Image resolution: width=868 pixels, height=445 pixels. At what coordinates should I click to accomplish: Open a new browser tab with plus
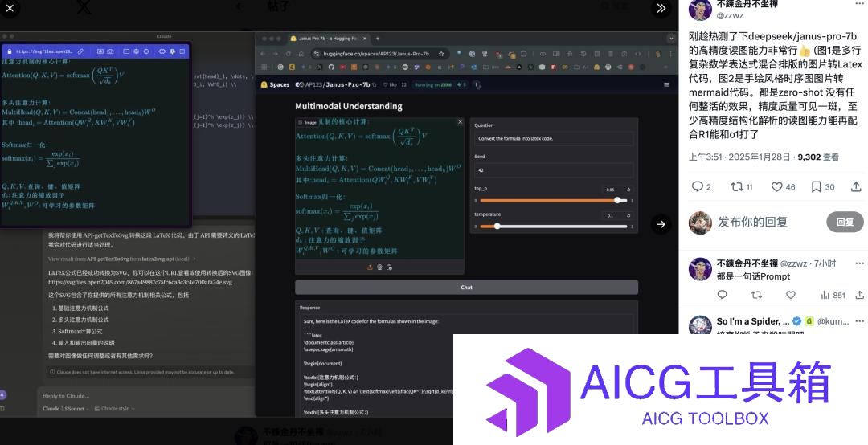point(378,39)
